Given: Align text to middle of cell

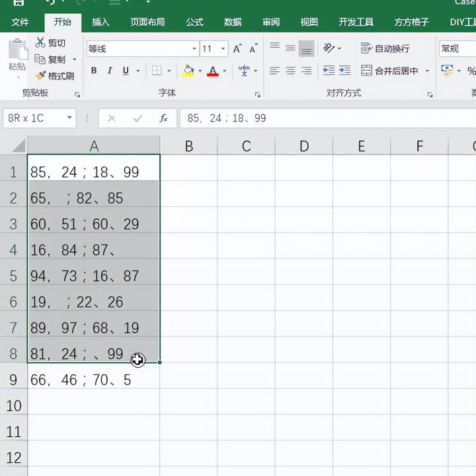Looking at the screenshot, I should click(290, 48).
